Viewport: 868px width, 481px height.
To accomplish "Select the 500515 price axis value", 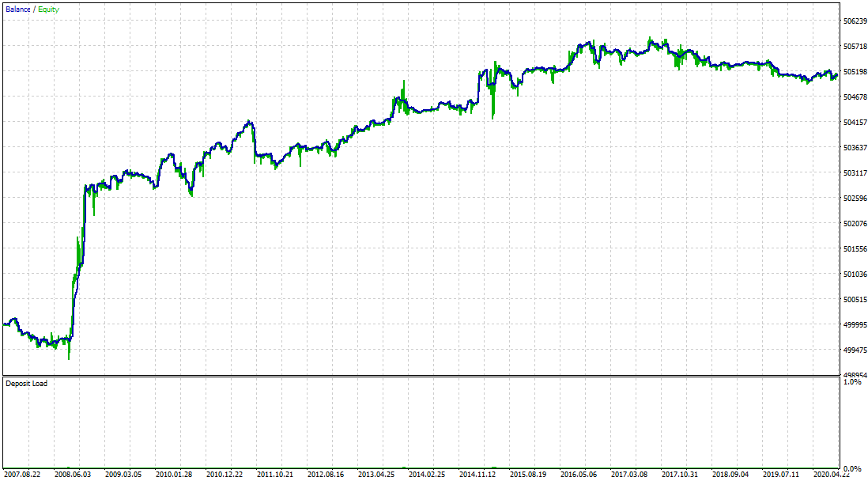I will [x=855, y=300].
